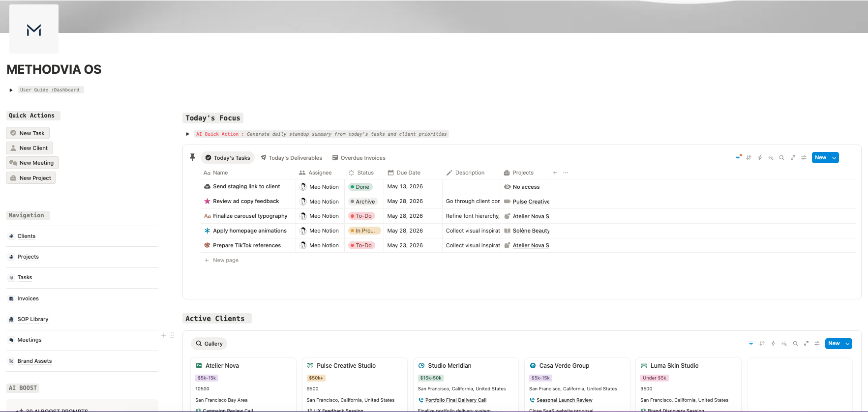The image size is (868, 412).
Task: Search within the Today's Tasks database
Action: [x=781, y=158]
